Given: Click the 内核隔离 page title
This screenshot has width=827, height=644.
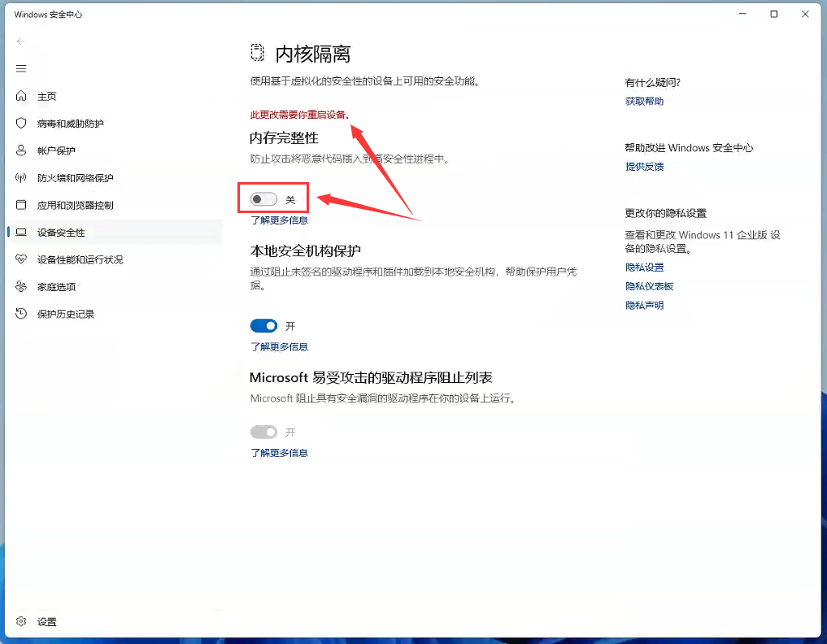Looking at the screenshot, I should (313, 54).
